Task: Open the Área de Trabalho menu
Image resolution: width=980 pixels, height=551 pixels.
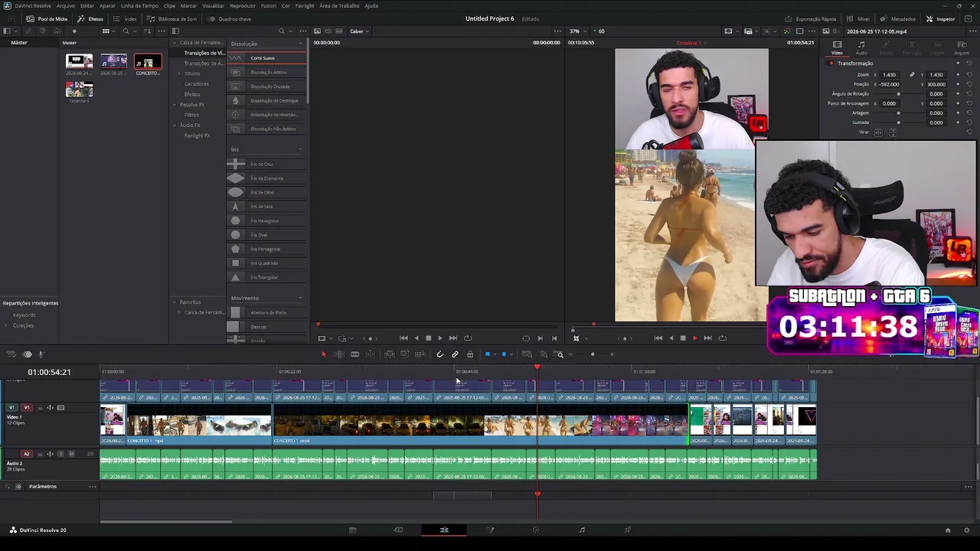Action: tap(339, 5)
